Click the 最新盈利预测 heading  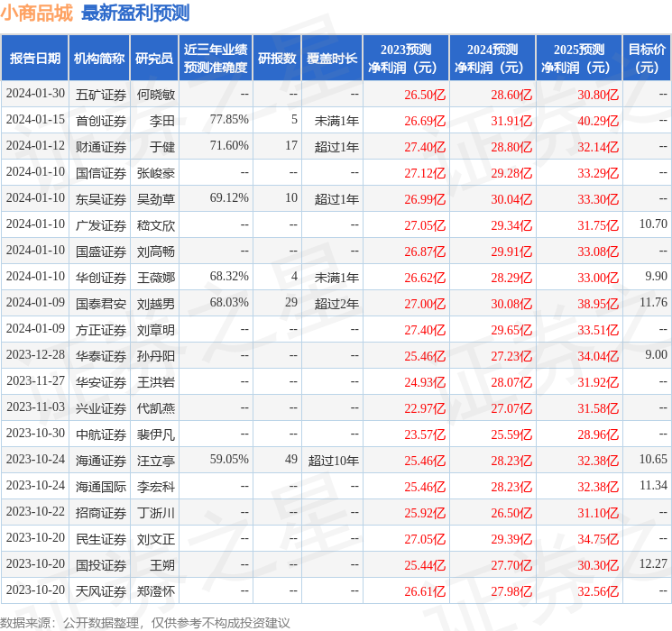[135, 14]
